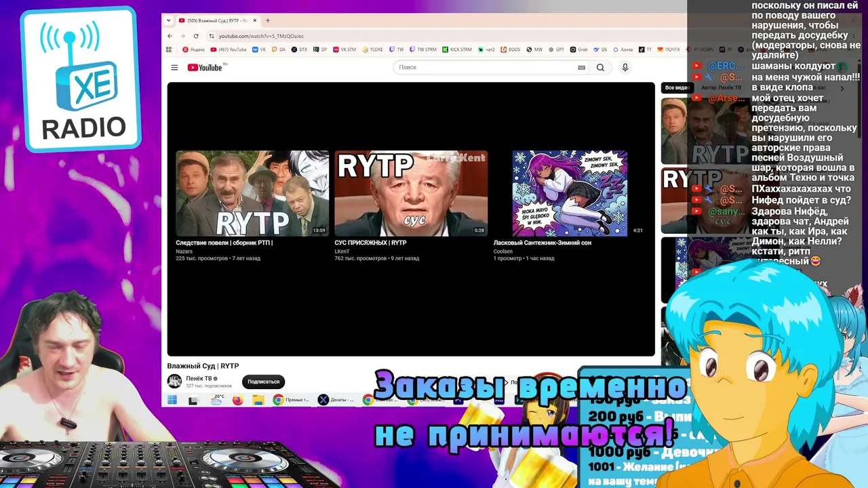Open the DP bookmark

320,49
